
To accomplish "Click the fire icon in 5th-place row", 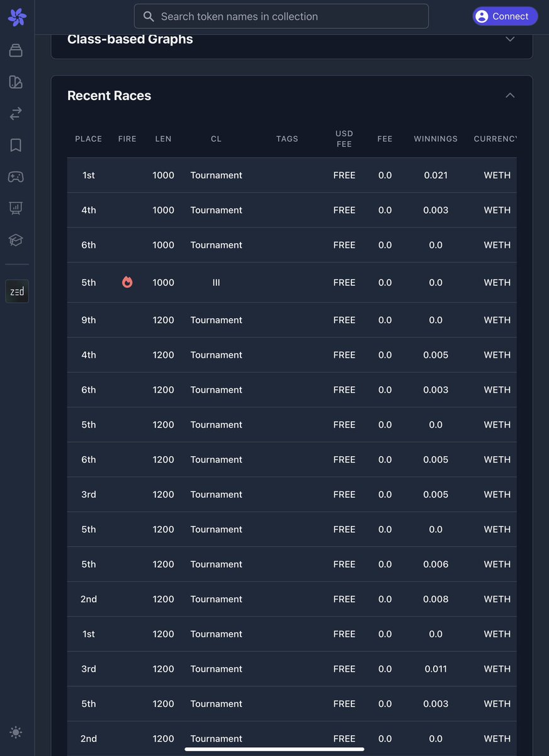I will coord(127,282).
